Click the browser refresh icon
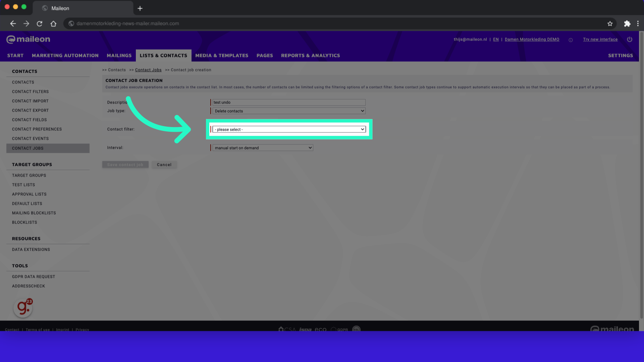This screenshot has width=644, height=362. (39, 23)
